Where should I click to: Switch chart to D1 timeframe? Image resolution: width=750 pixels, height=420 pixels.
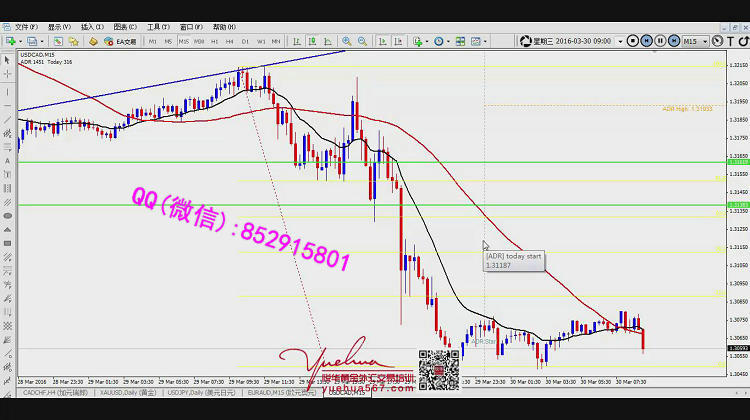coord(245,41)
